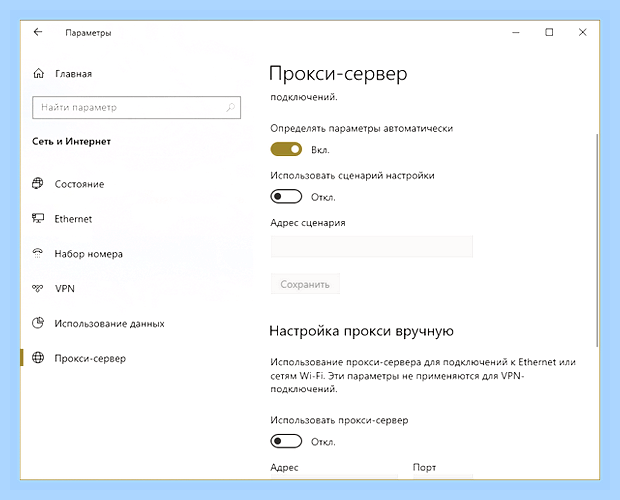Viewport: 620px width, 500px height.
Task: Open Ethernet settings section
Action: [73, 219]
